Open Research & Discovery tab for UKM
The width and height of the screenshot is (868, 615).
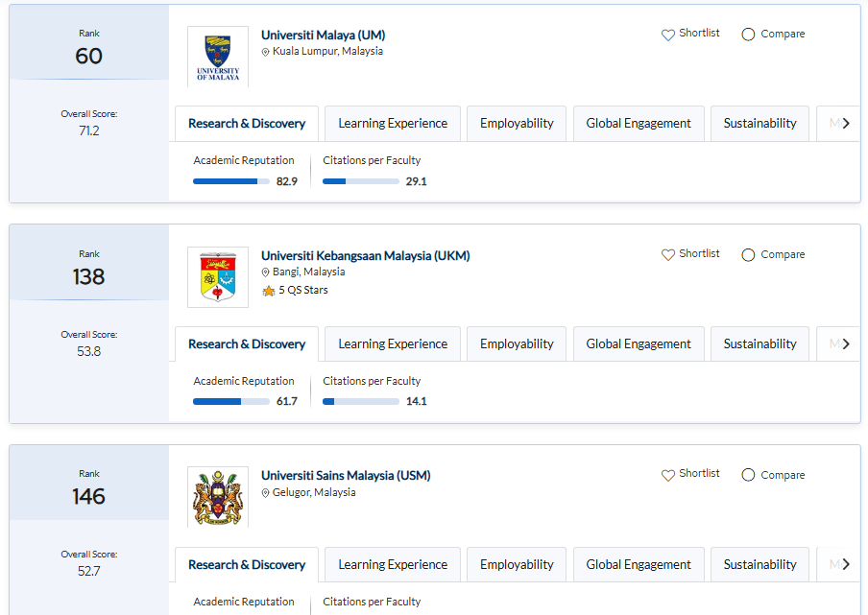[x=247, y=344]
